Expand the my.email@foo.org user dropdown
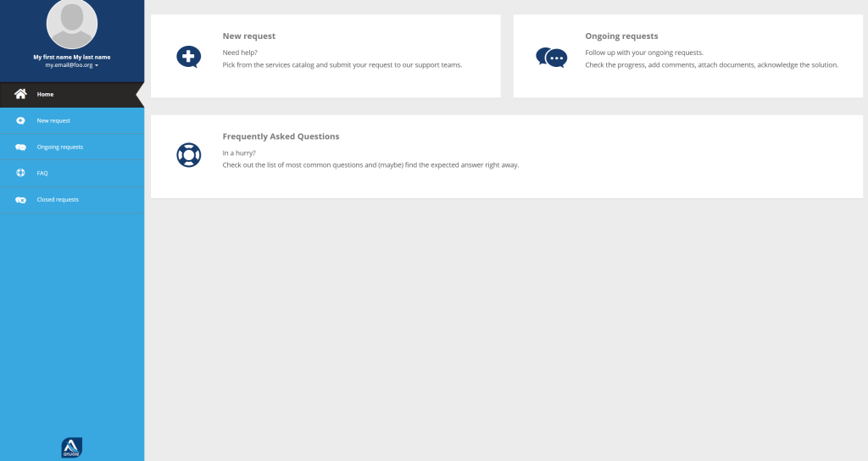Screen dimensions: 868x461 click(x=72, y=65)
